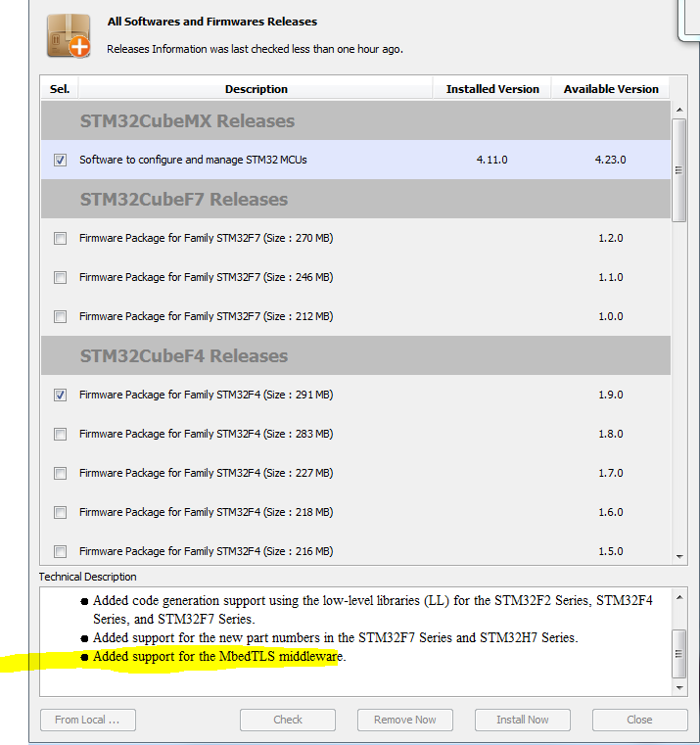Click the From Local ... button
Viewport: 700px width, 745px height.
[x=88, y=720]
